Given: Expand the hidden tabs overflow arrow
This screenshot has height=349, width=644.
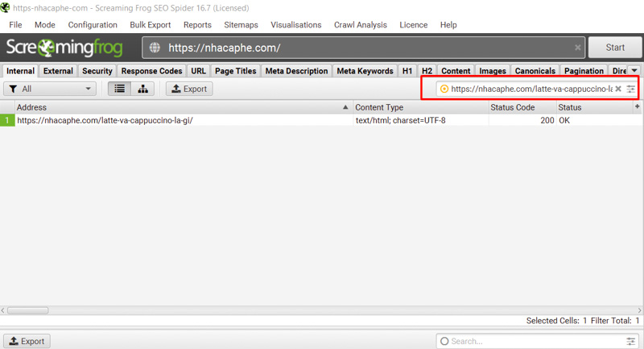Looking at the screenshot, I should [634, 71].
